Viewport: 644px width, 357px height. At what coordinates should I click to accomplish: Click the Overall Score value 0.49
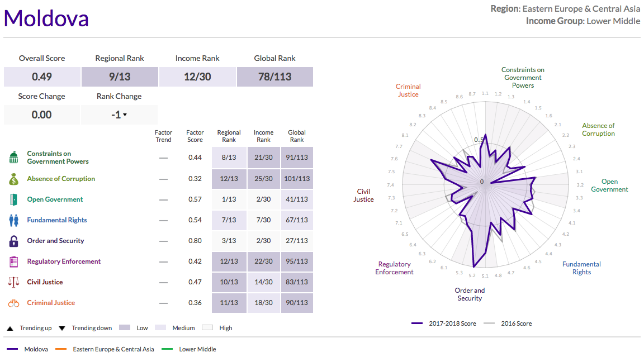coord(42,77)
